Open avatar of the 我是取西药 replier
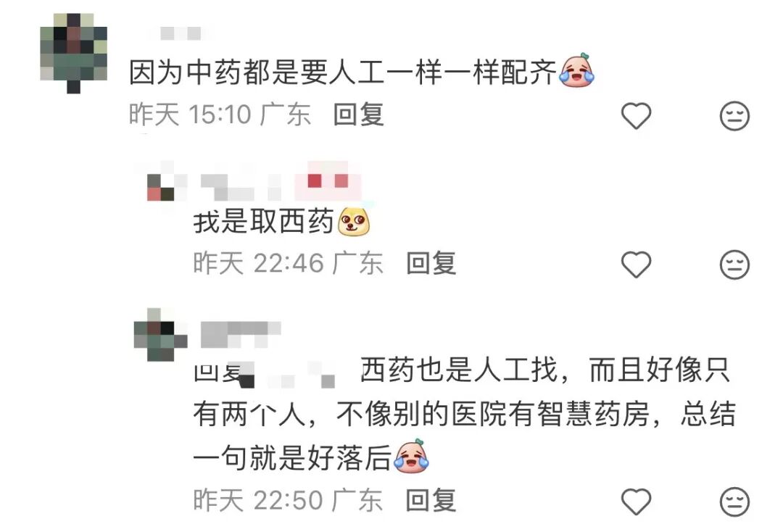 coord(160,187)
